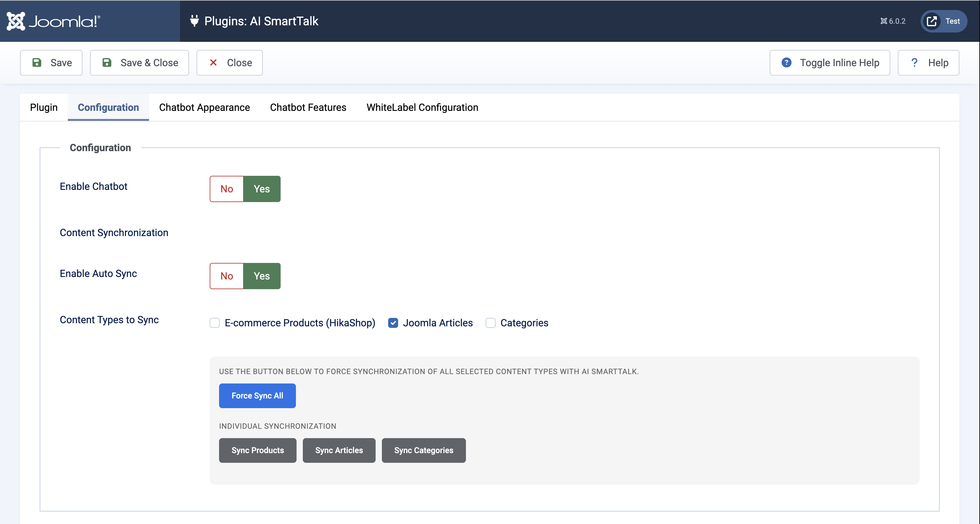
Task: Open the WhiteLabel Configuration tab
Action: pyautogui.click(x=422, y=107)
